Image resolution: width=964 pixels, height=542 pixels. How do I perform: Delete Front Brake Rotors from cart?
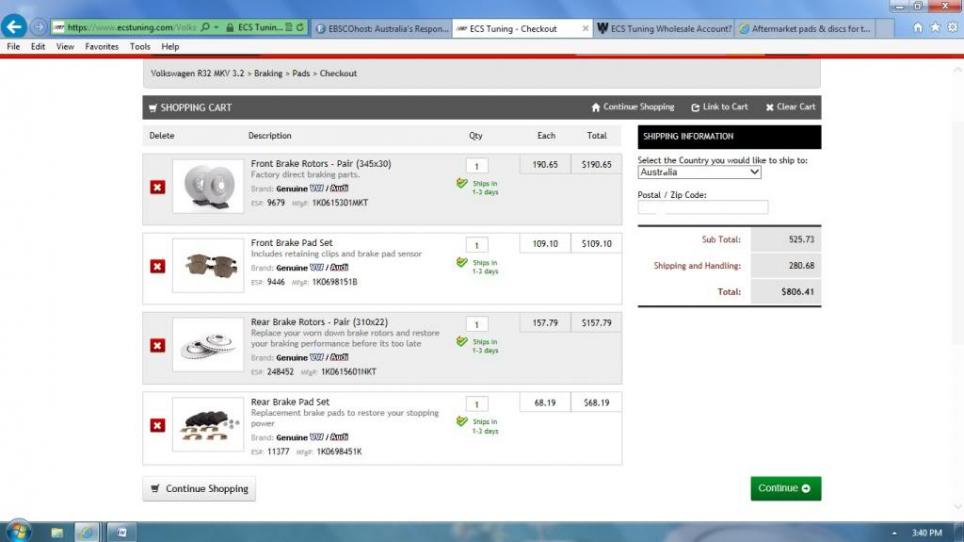click(x=157, y=187)
